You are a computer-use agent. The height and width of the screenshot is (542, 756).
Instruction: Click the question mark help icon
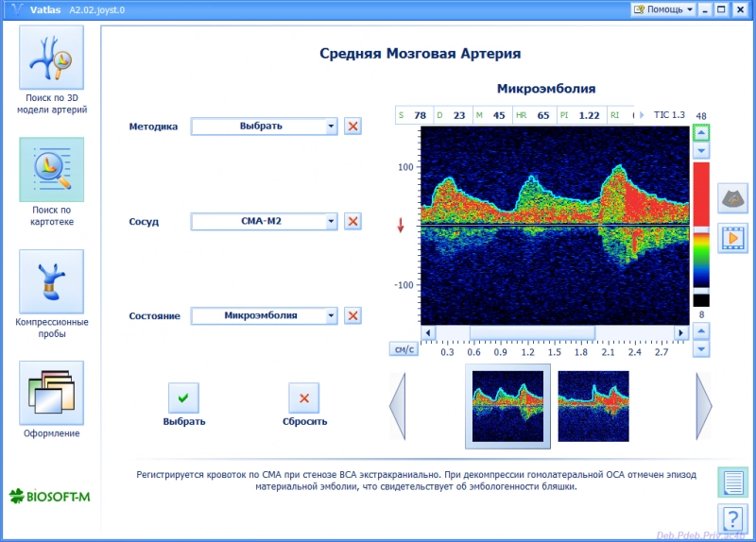click(732, 517)
